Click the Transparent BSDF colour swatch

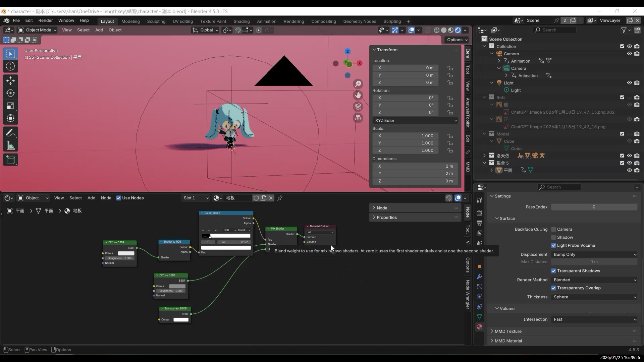[x=181, y=320]
